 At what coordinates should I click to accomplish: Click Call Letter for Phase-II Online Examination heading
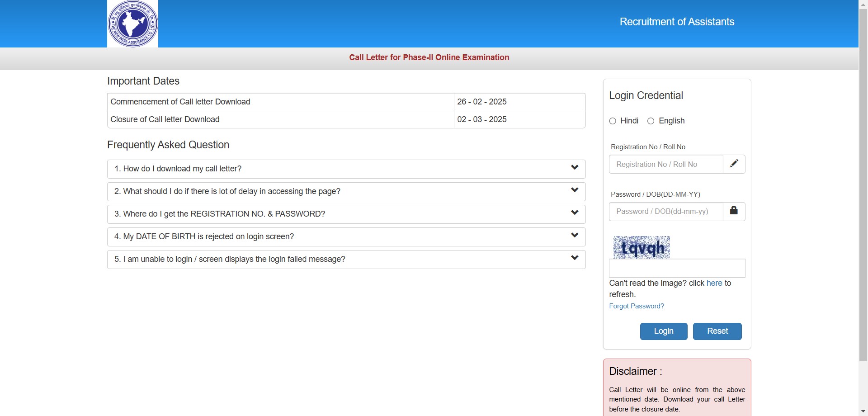[429, 57]
